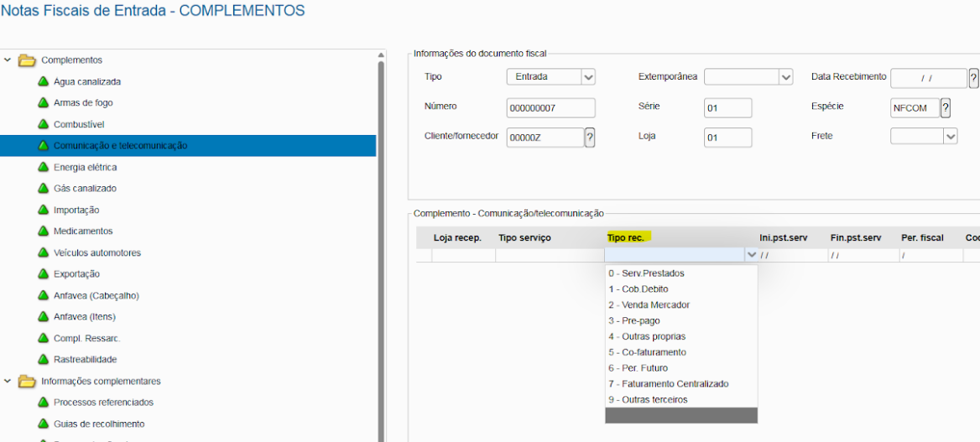
Task: Click green triangle icon beside Armas de fogo
Action: coord(43,102)
